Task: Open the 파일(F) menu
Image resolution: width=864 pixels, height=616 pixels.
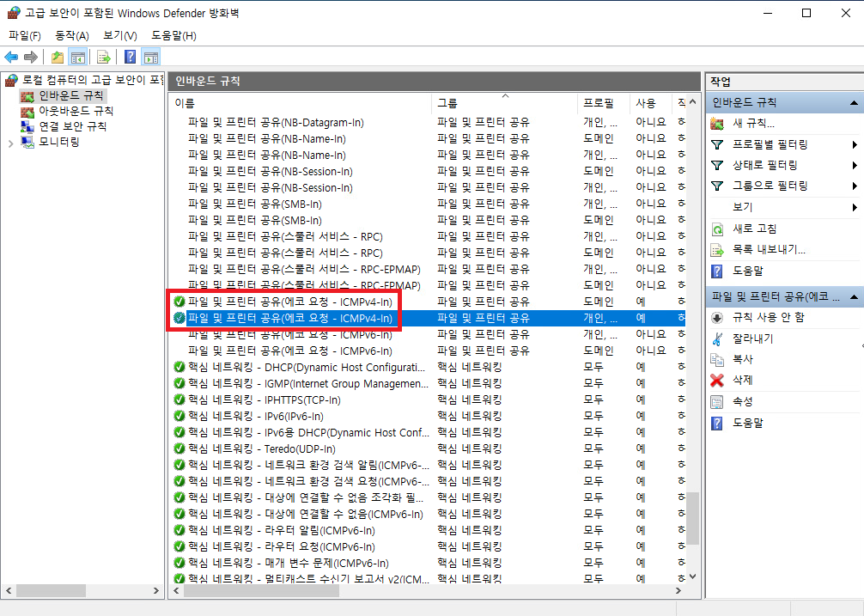Action: pyautogui.click(x=25, y=36)
